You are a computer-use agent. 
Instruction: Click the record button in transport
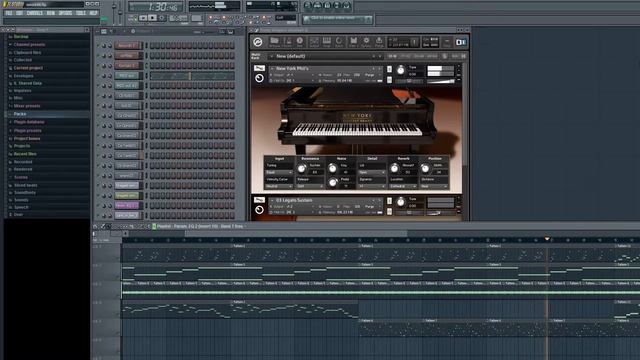[x=162, y=18]
